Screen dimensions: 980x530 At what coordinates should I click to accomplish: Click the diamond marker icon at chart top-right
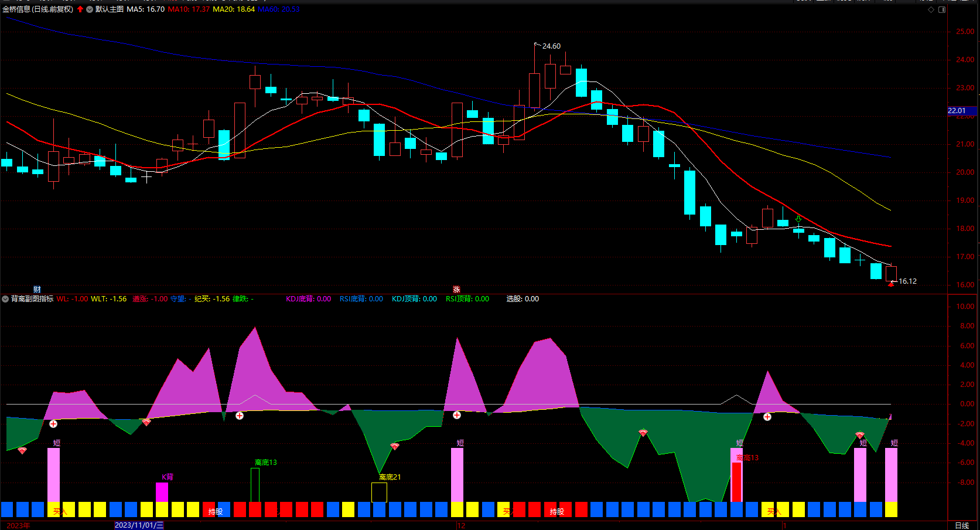(x=931, y=9)
